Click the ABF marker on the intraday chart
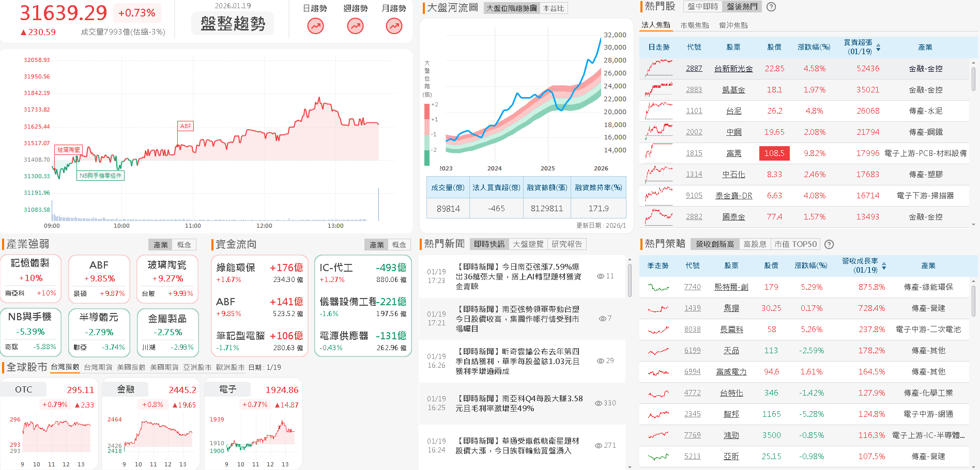The height and width of the screenshot is (470, 980). [x=185, y=126]
